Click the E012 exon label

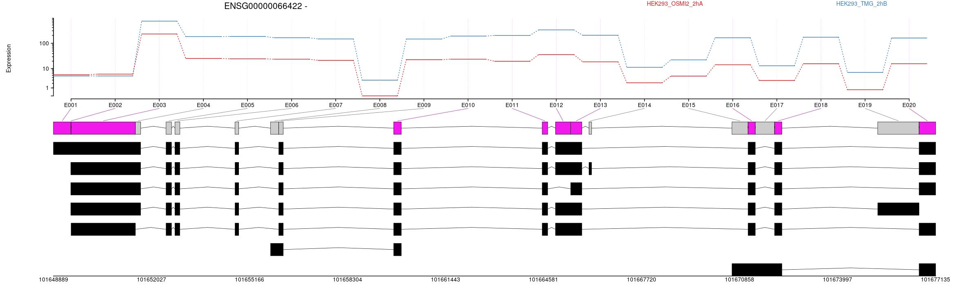pyautogui.click(x=556, y=105)
